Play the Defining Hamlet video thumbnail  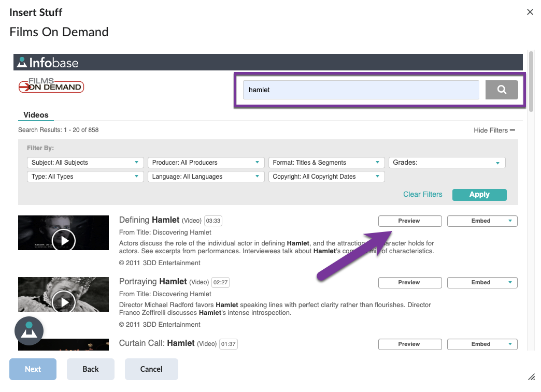63,240
